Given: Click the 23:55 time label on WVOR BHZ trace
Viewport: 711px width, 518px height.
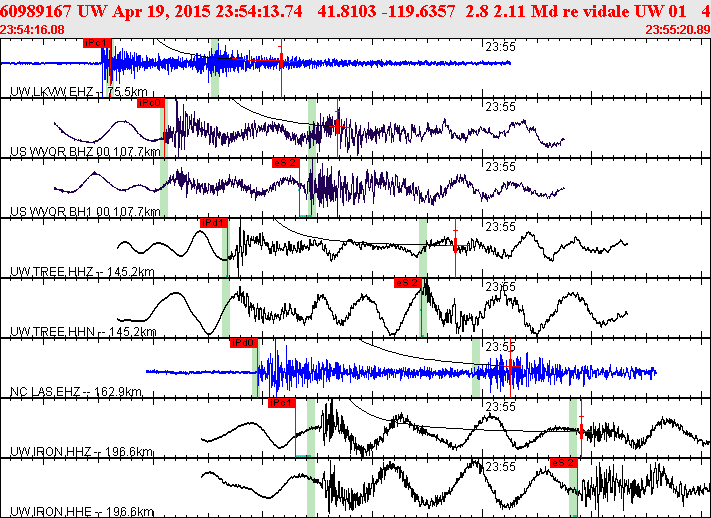Looking at the screenshot, I should [x=501, y=107].
